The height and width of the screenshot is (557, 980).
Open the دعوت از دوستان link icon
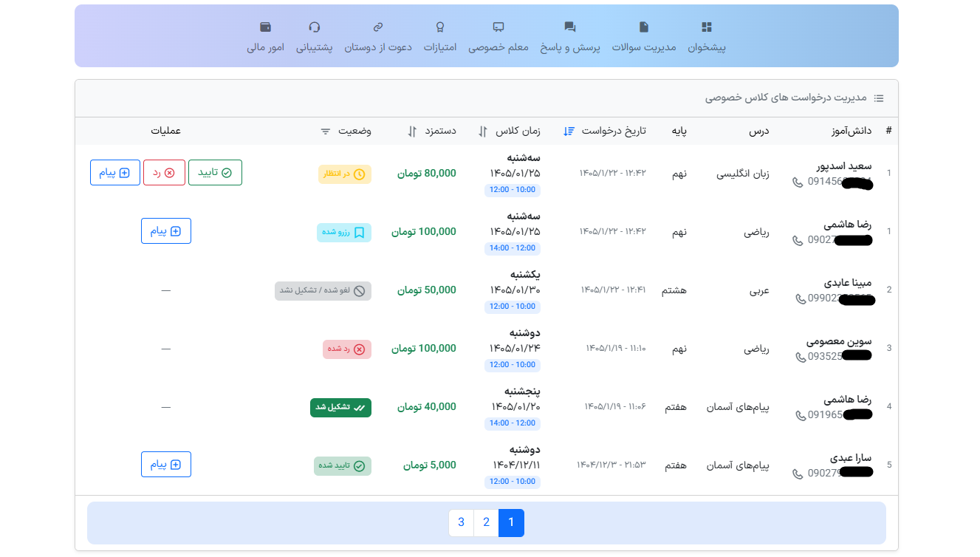click(x=378, y=27)
